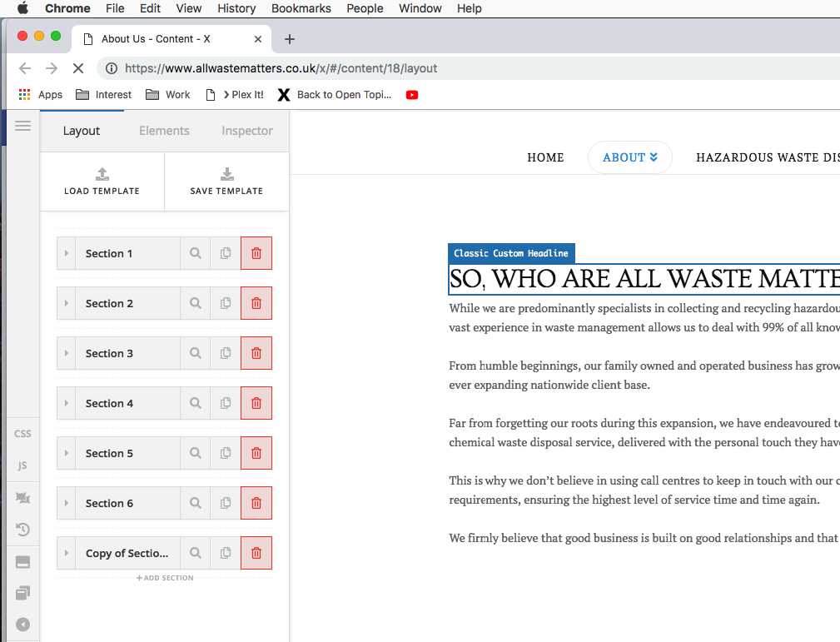Image resolution: width=840 pixels, height=642 pixels.
Task: Open the JS editor in sidebar
Action: click(x=22, y=465)
